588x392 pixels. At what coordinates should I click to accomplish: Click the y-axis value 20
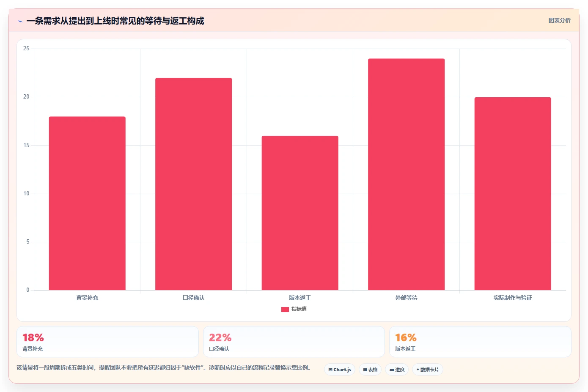(x=26, y=97)
